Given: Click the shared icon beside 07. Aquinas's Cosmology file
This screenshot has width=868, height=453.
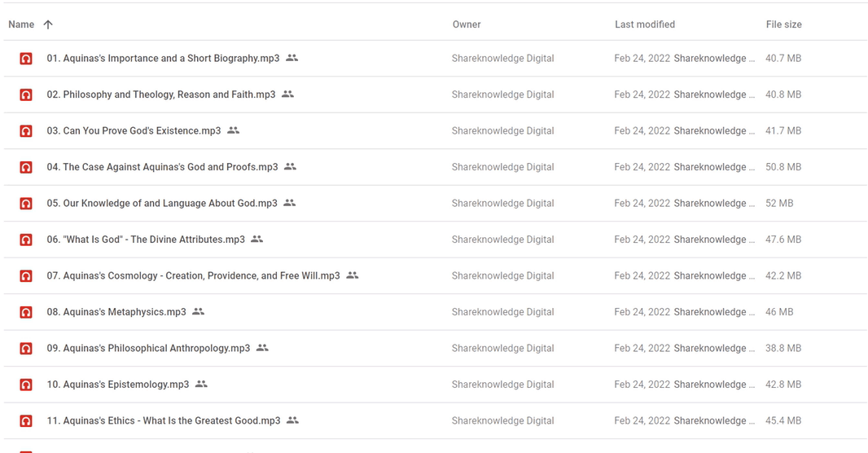Looking at the screenshot, I should pyautogui.click(x=352, y=275).
